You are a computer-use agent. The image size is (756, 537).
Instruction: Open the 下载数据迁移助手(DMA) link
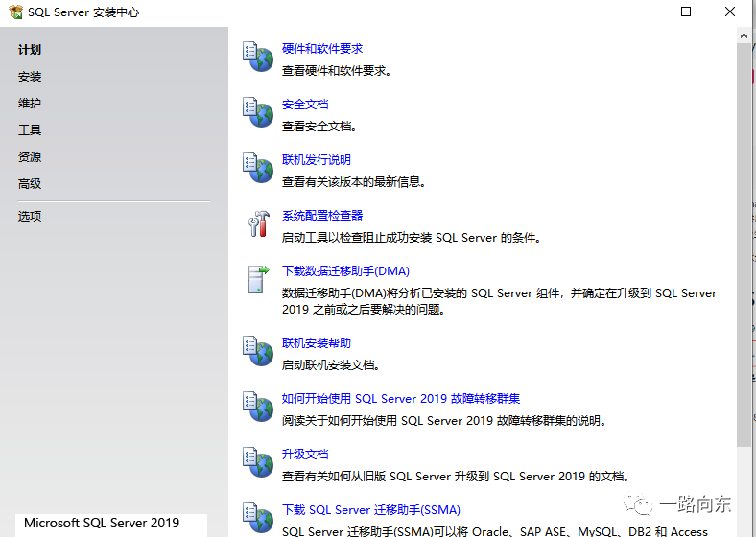point(345,271)
